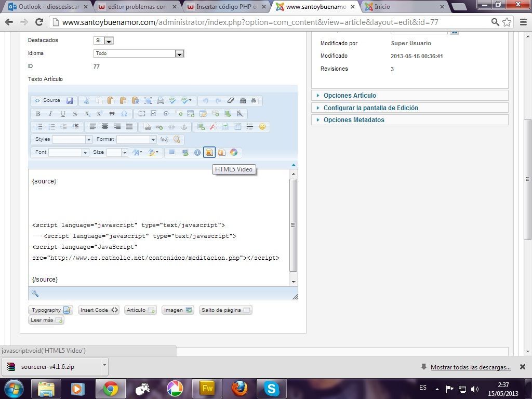Open the Format combo box

[x=137, y=139]
